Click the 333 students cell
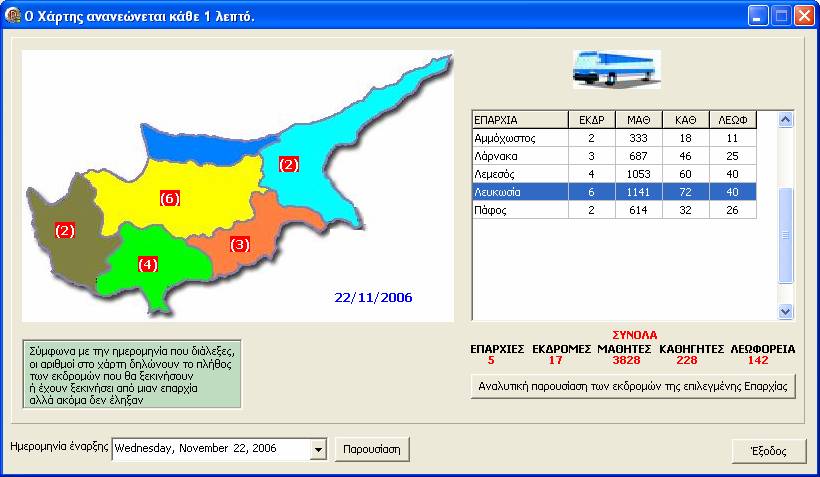Image resolution: width=820 pixels, height=477 pixels. pos(639,138)
